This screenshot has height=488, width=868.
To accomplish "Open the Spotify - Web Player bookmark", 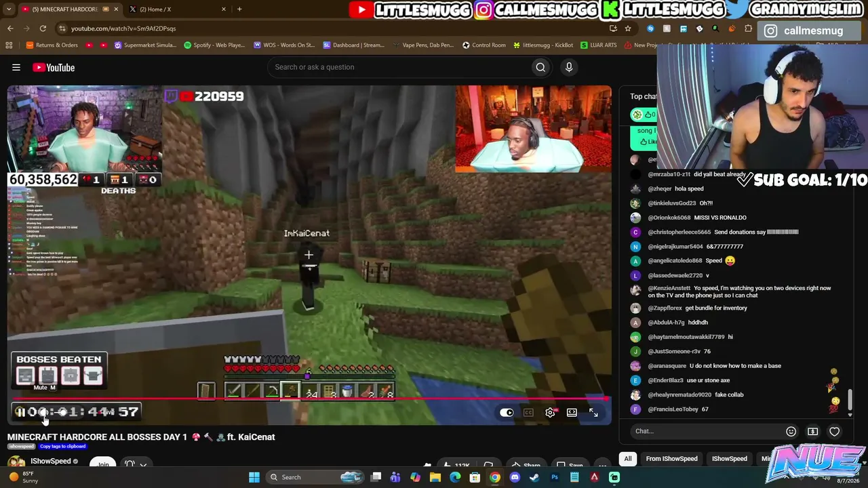I will [x=214, y=45].
